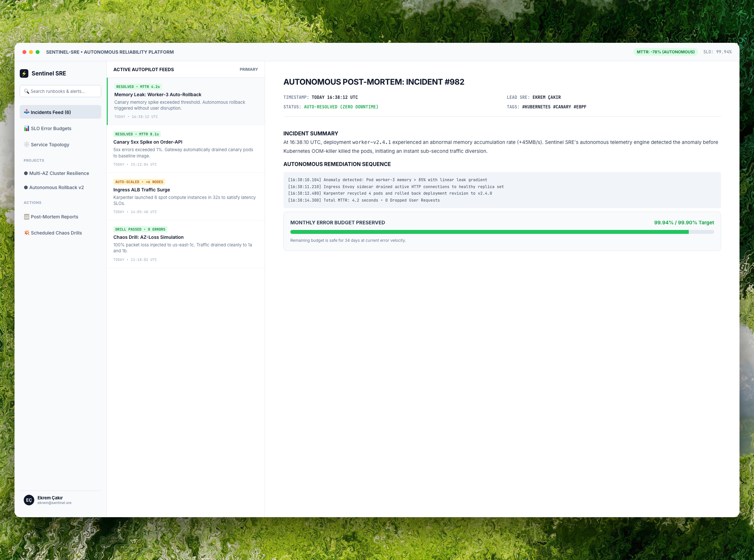Click the Incidents Feed inbox icon

point(26,112)
